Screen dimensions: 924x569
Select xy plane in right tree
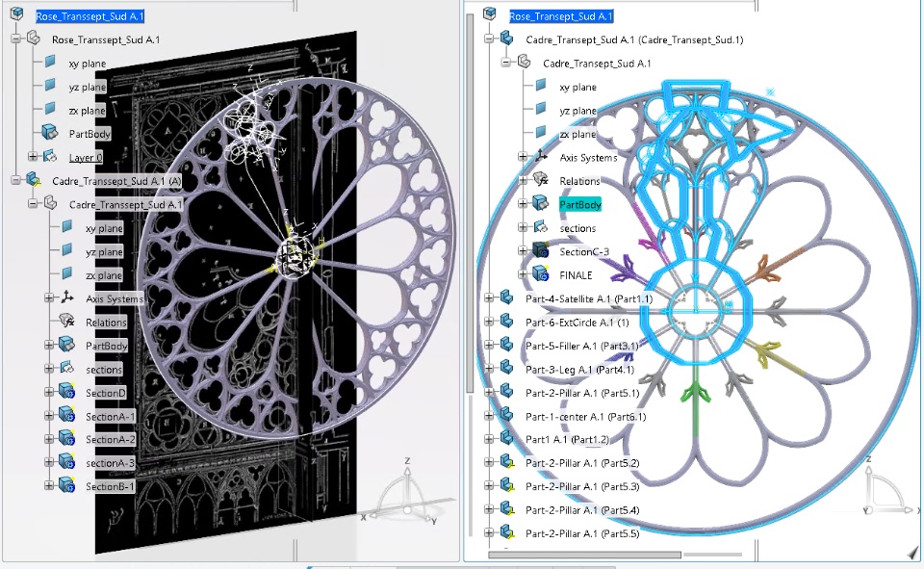pyautogui.click(x=577, y=88)
